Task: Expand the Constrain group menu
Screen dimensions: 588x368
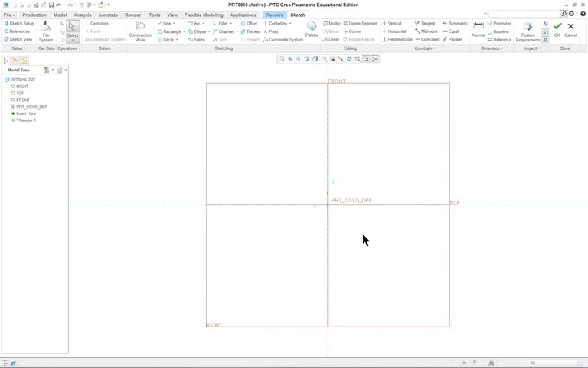Action: 425,48
